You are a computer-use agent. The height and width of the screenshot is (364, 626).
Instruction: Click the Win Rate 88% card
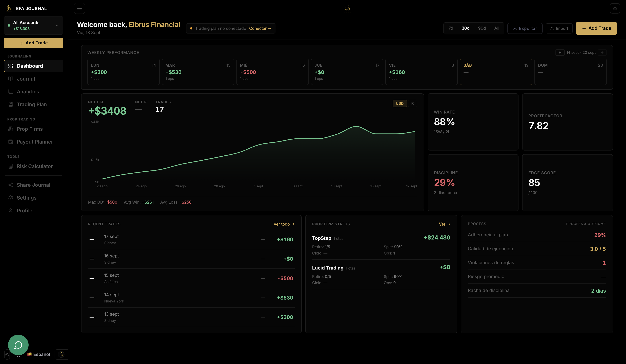pos(473,122)
